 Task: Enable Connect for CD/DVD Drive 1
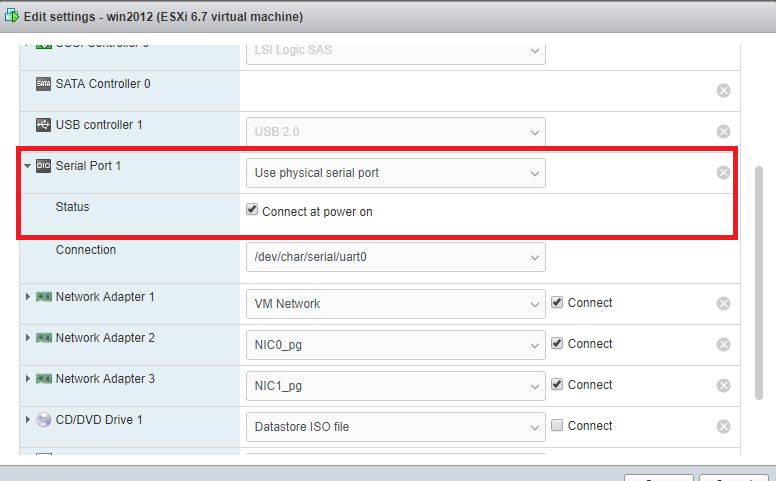557,425
